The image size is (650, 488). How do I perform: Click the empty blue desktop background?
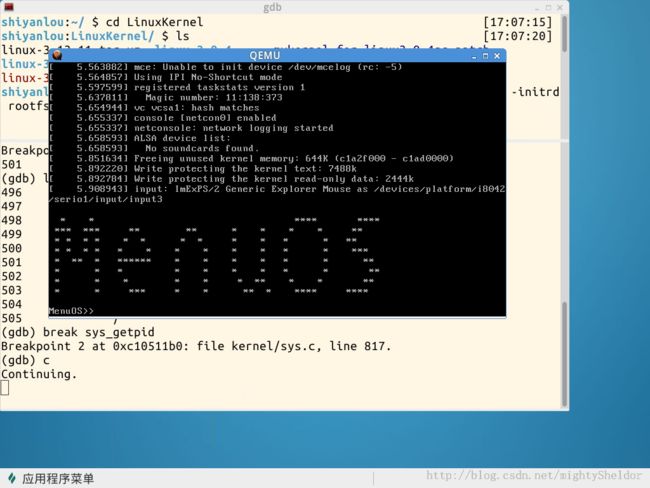pos(323,439)
